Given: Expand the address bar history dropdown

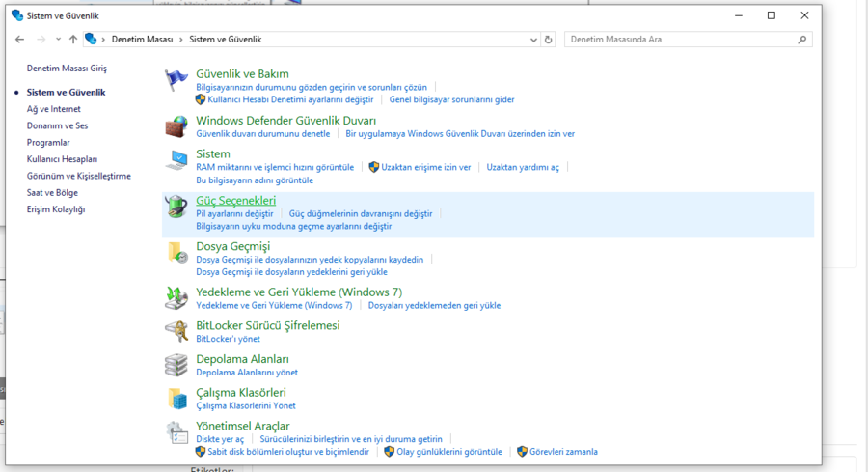Looking at the screenshot, I should pos(533,40).
